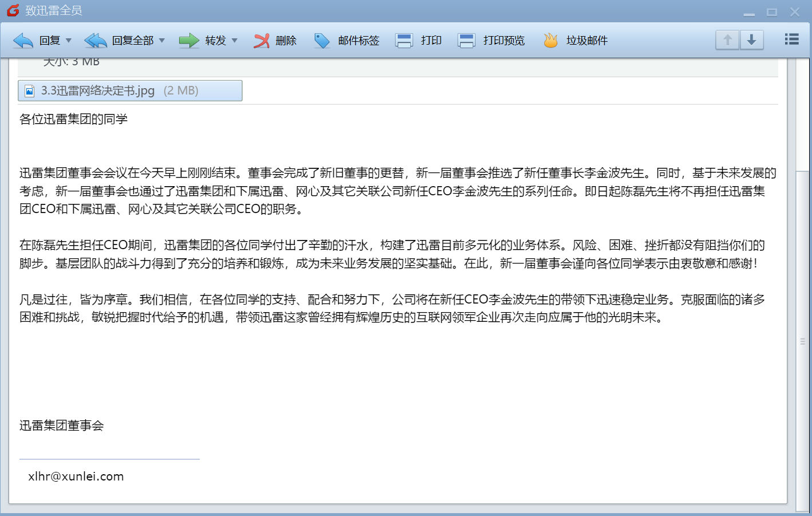Mark as junk mail with the flame icon
The height and width of the screenshot is (516, 812).
[550, 41]
